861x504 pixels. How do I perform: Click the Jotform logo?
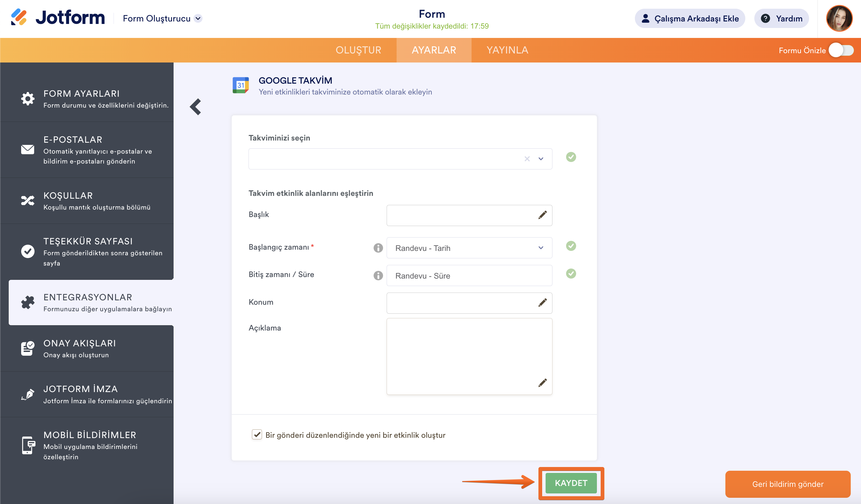click(58, 18)
